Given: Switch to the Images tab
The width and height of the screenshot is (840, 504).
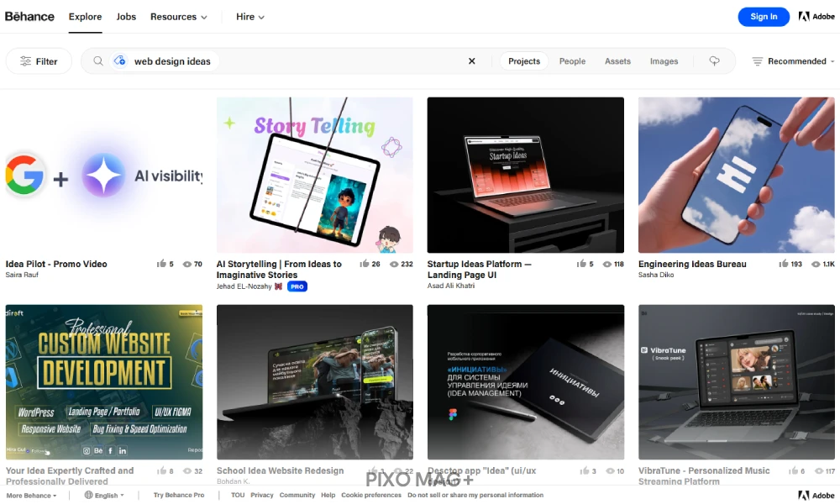Looking at the screenshot, I should (x=664, y=61).
